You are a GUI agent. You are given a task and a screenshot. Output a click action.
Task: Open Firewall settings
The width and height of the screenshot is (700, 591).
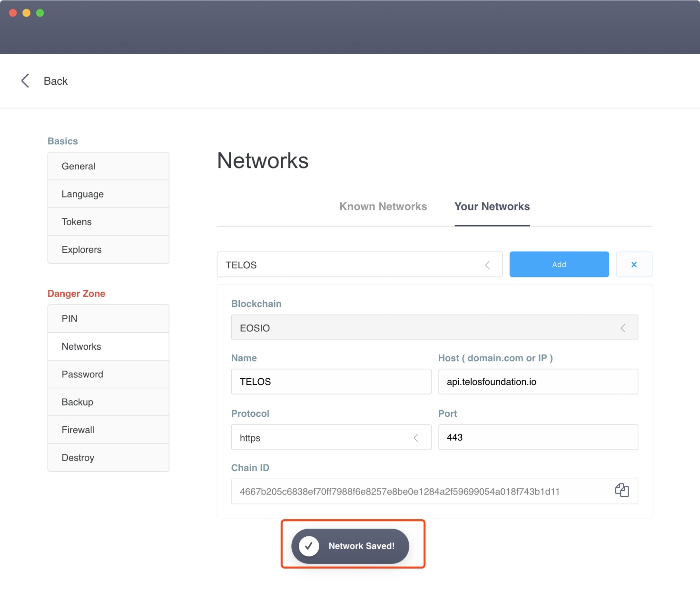click(108, 430)
